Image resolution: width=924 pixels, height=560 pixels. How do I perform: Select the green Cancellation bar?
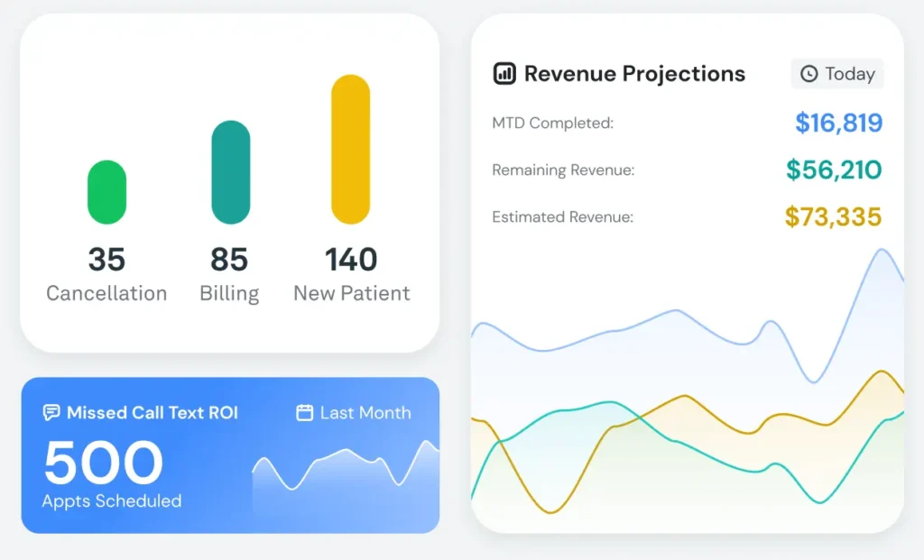coord(106,192)
